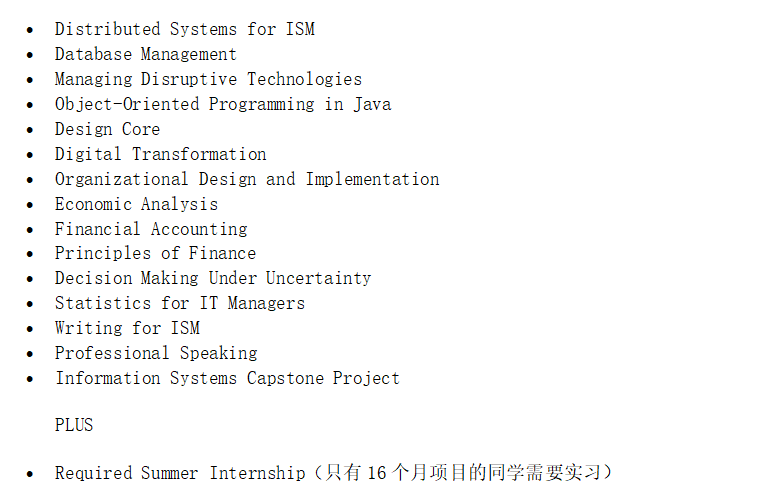771x497 pixels.
Task: Select the "Economic Analysis" list item
Action: point(136,205)
